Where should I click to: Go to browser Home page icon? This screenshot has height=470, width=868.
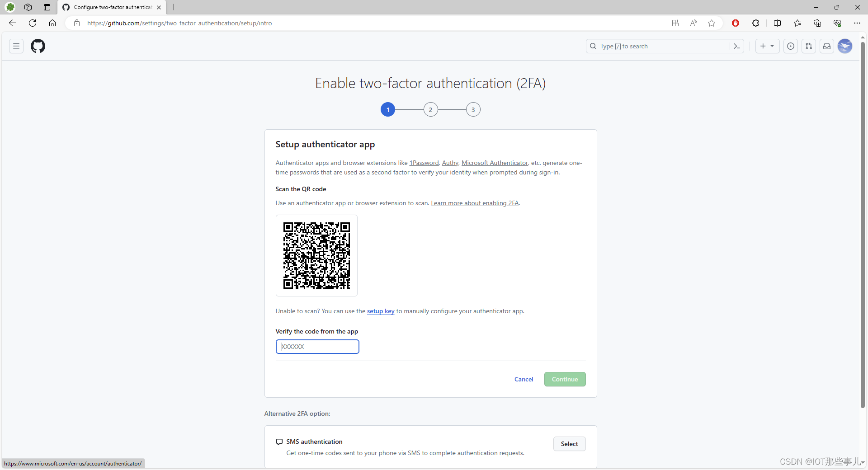click(52, 23)
